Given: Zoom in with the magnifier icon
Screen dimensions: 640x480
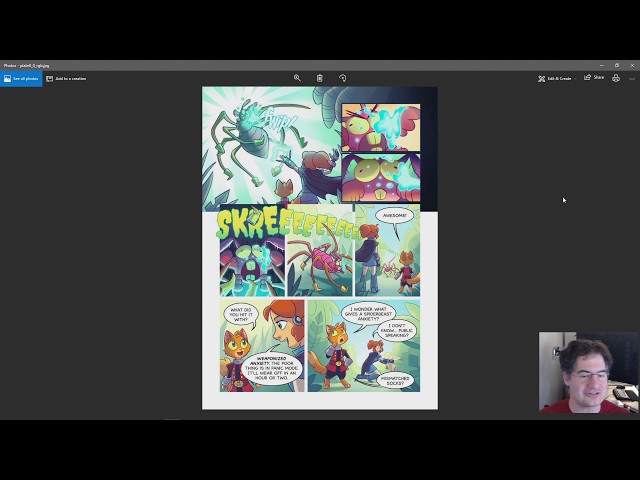Looking at the screenshot, I should (x=297, y=78).
